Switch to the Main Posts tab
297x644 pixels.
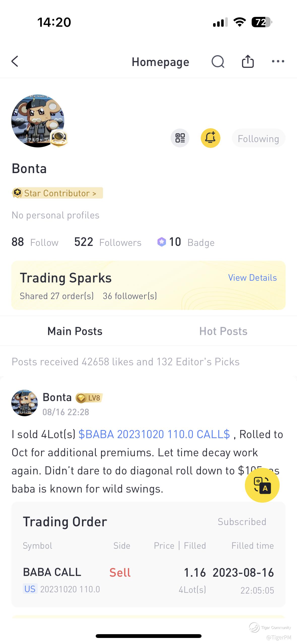pos(75,331)
